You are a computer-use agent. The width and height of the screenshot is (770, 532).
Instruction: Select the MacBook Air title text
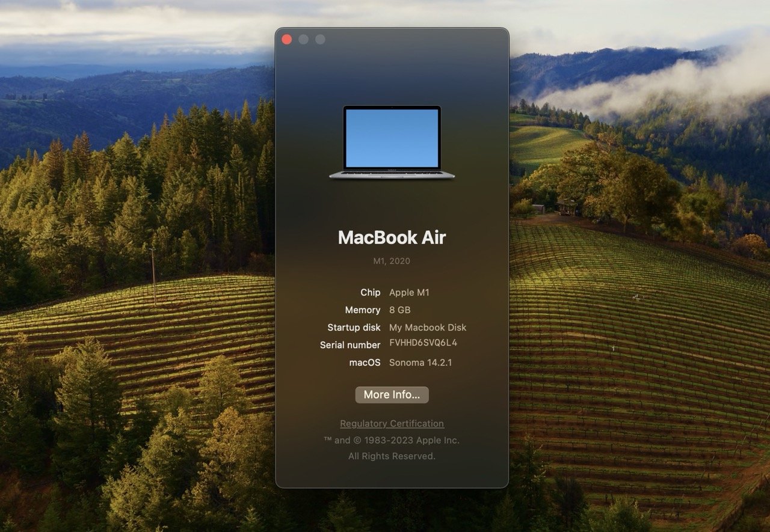tap(392, 237)
